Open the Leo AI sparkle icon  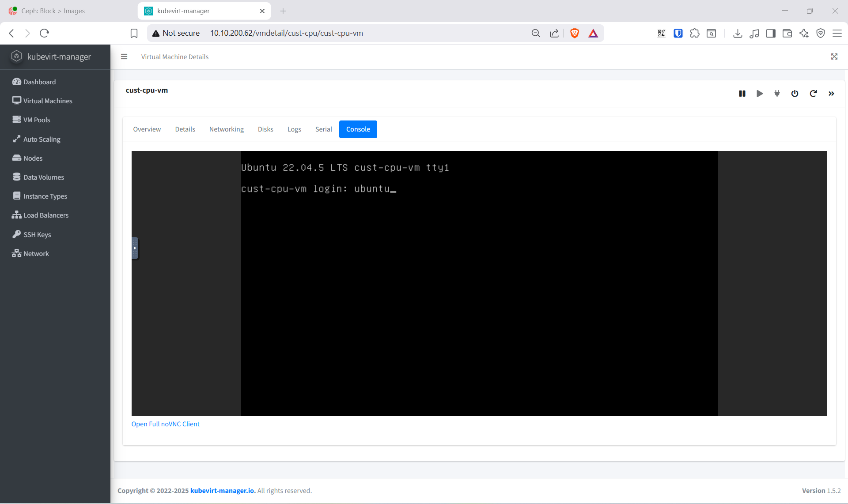click(804, 33)
